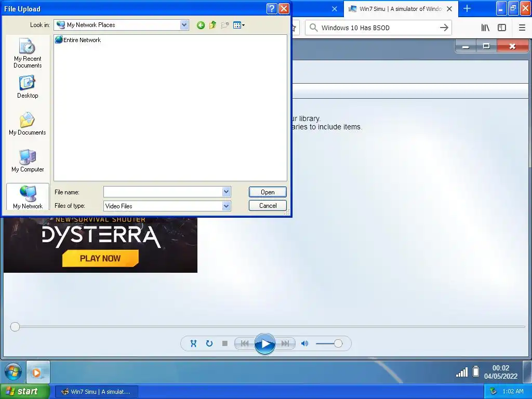This screenshot has height=399, width=532.
Task: Click the browser search box
Action: pyautogui.click(x=378, y=28)
